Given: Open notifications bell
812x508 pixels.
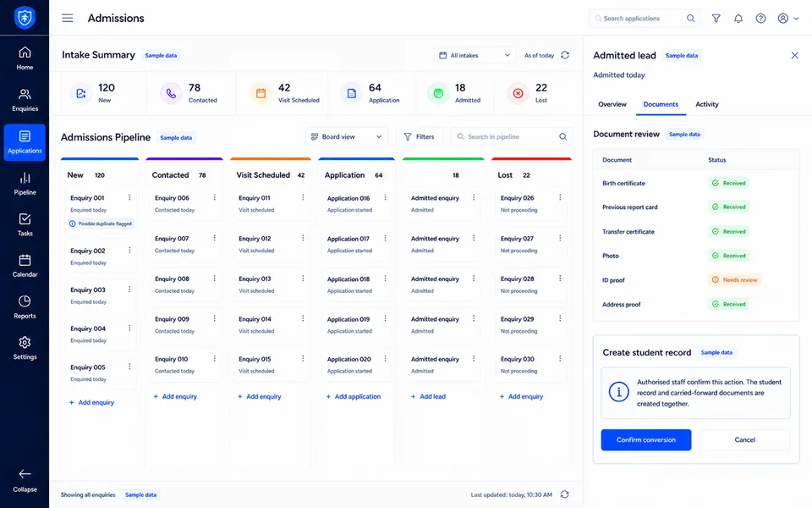Looking at the screenshot, I should click(738, 18).
